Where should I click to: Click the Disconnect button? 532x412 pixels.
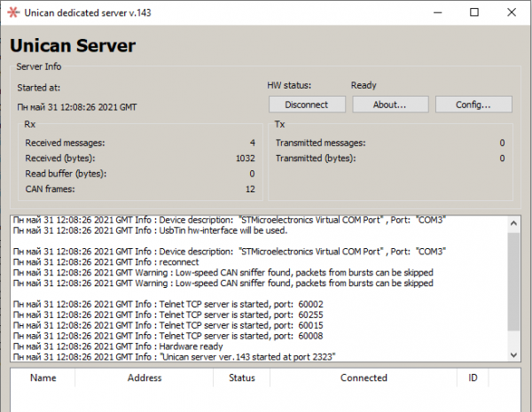point(307,105)
